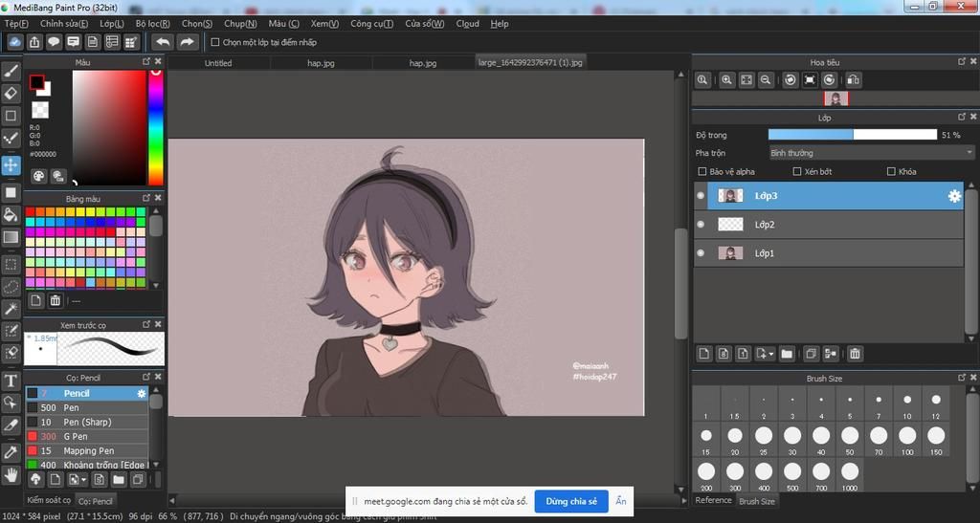The height and width of the screenshot is (523, 980).
Task: Select the Mapping Pen brush
Action: (x=86, y=450)
